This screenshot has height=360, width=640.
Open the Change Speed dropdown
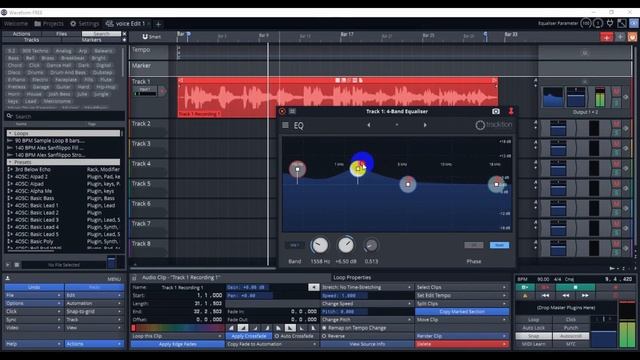click(367, 304)
